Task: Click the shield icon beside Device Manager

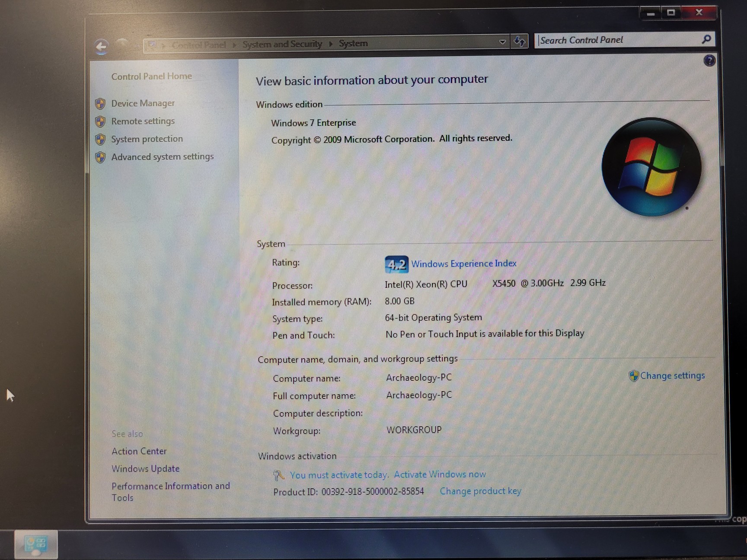Action: (x=100, y=104)
